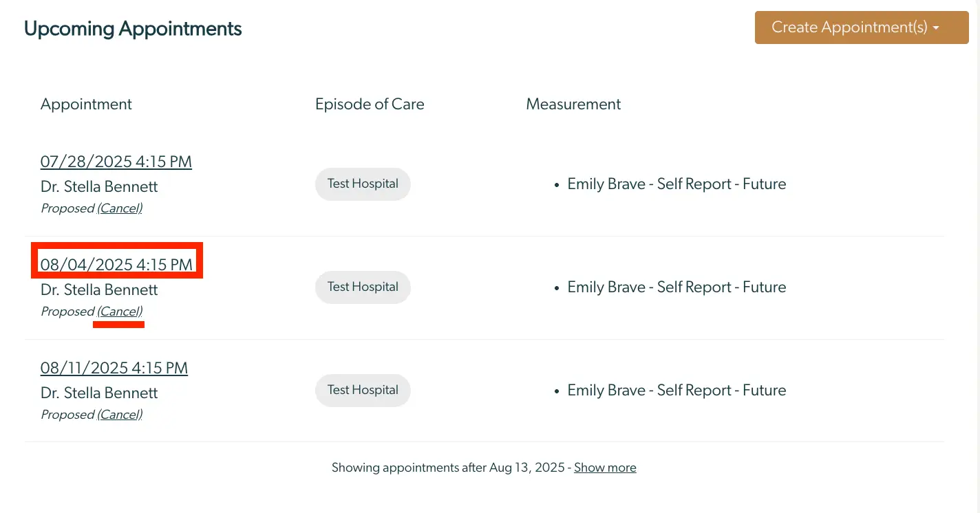
Task: Click the Episode of Care column header
Action: coord(370,104)
